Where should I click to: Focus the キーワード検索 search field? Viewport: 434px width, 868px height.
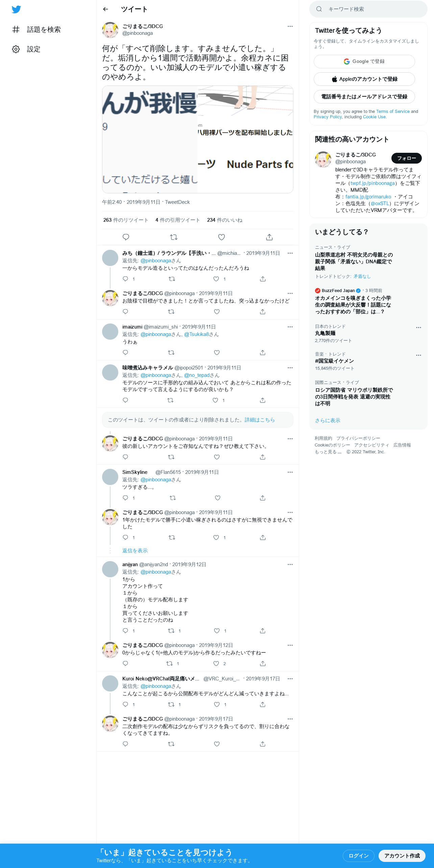point(368,9)
